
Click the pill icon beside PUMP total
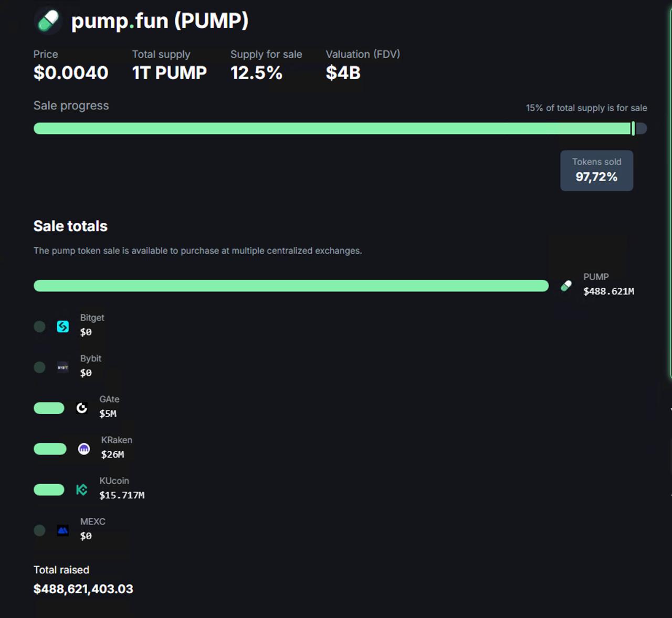[x=566, y=286]
